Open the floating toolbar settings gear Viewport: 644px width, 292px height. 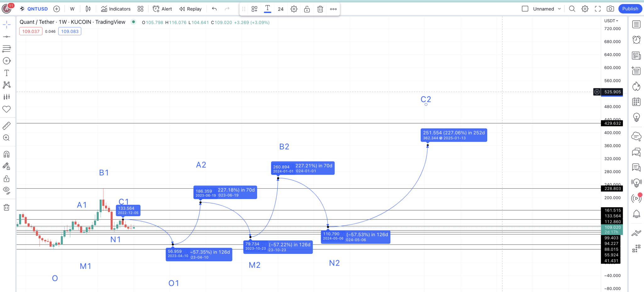click(x=294, y=9)
